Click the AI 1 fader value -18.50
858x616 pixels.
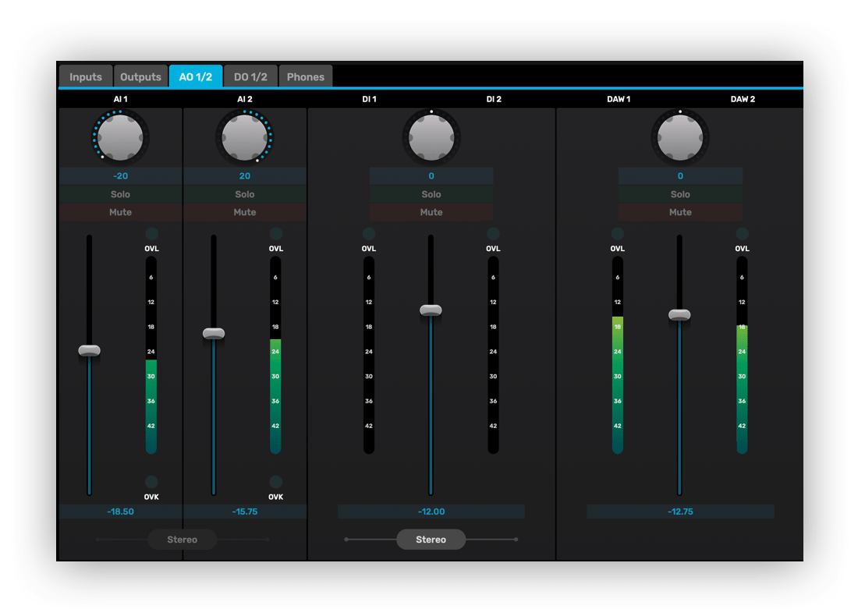pyautogui.click(x=120, y=512)
